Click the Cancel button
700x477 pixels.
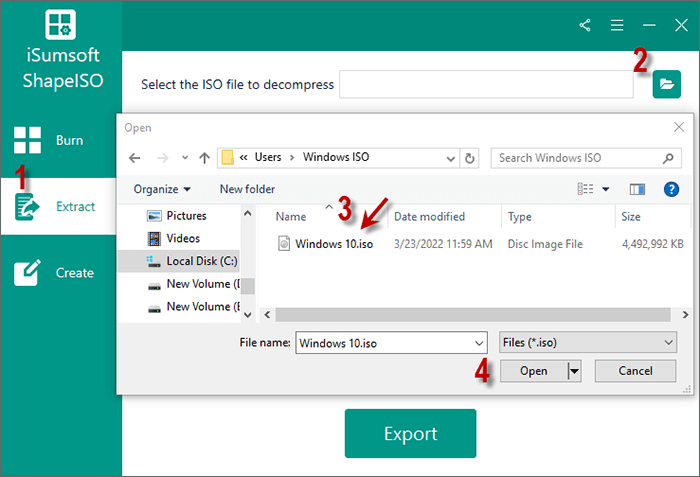click(635, 371)
